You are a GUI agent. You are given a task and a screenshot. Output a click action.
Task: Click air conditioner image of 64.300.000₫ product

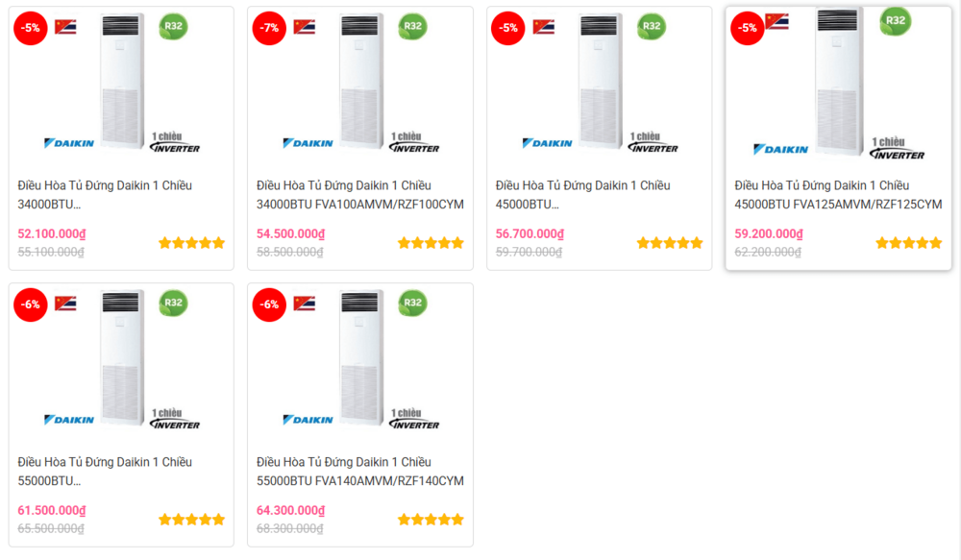[362, 358]
